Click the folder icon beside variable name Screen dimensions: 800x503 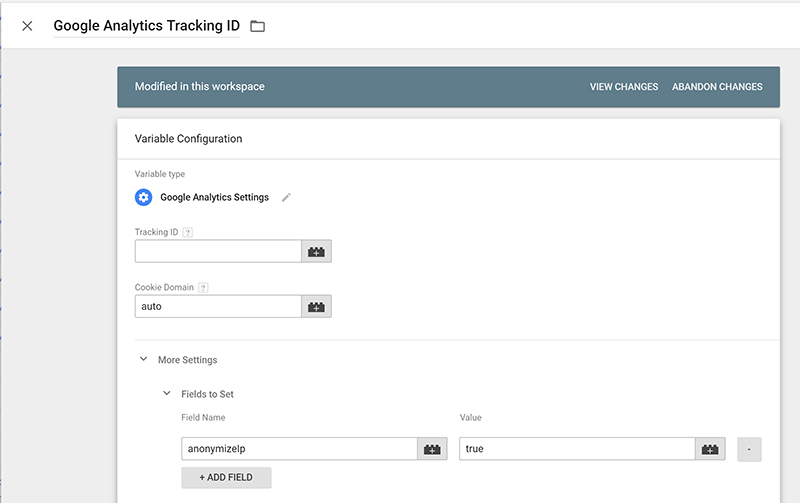258,26
